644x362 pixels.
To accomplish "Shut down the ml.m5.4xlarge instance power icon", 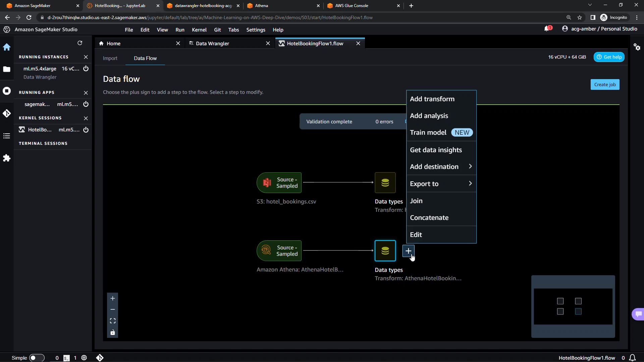I will click(86, 69).
